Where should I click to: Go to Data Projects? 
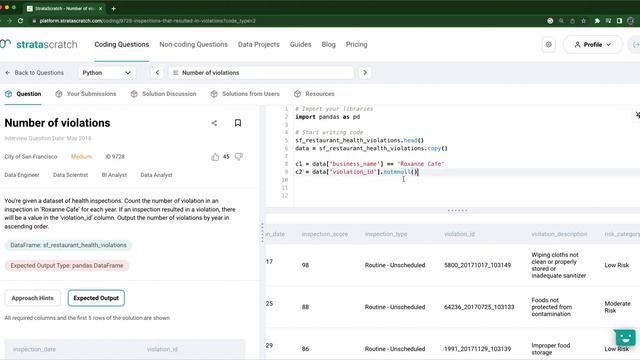click(x=259, y=44)
